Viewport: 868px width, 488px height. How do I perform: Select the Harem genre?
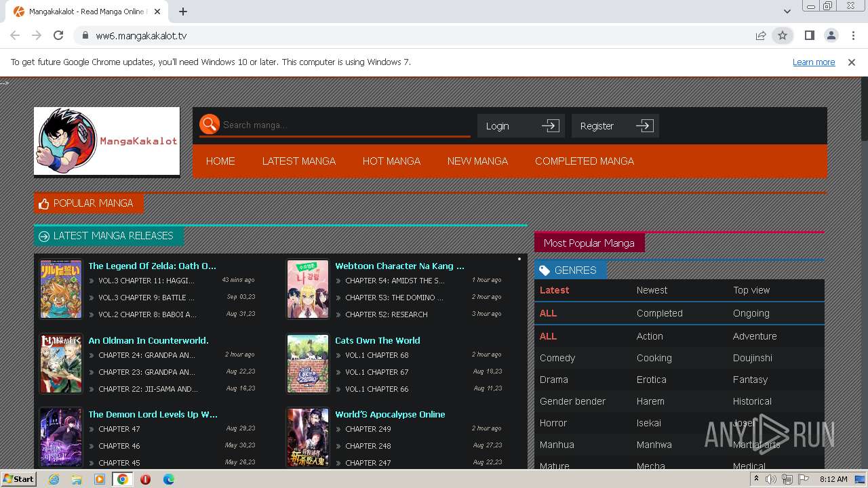tap(650, 401)
